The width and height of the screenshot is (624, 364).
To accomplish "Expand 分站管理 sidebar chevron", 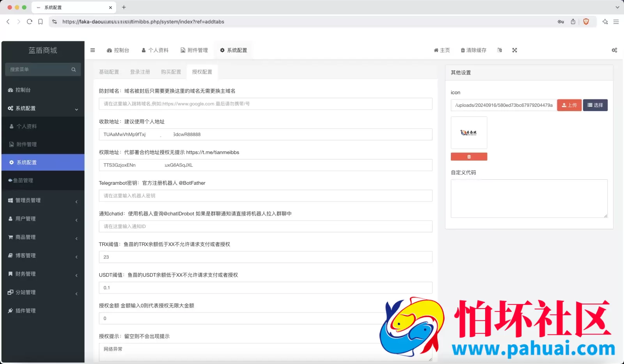I will pos(76,293).
